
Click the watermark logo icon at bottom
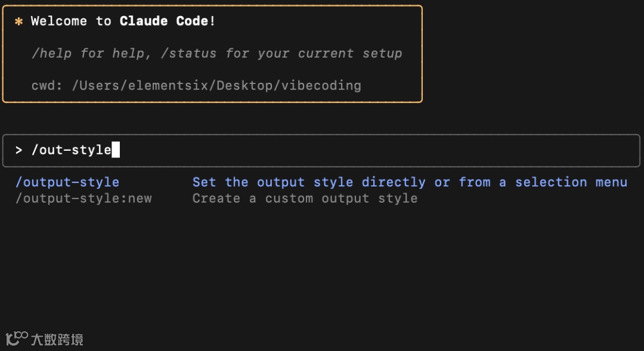[17, 339]
